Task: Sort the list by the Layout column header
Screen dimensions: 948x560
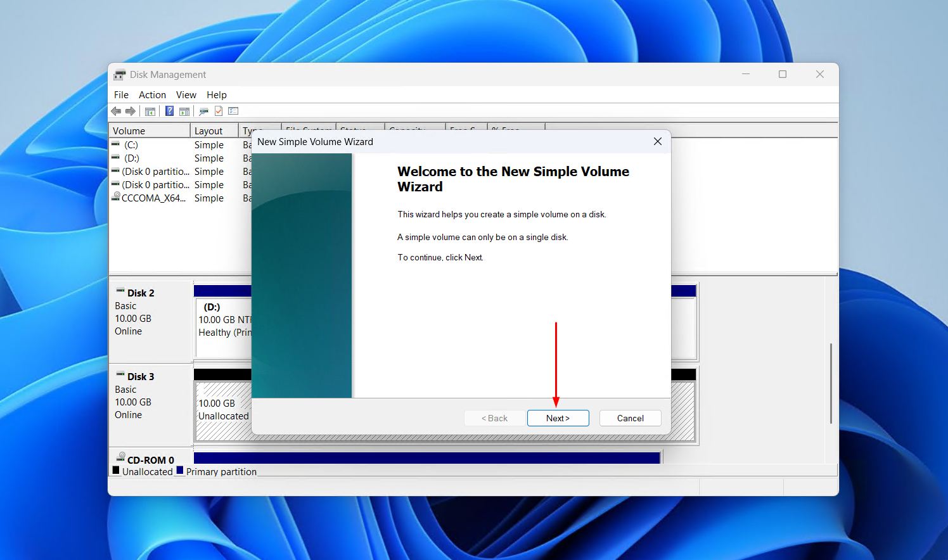Action: click(214, 130)
